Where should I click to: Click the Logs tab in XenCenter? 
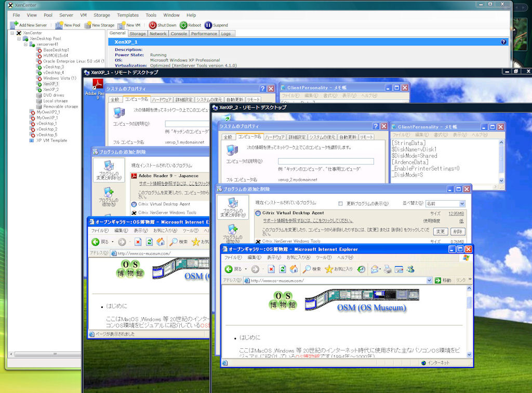point(225,34)
